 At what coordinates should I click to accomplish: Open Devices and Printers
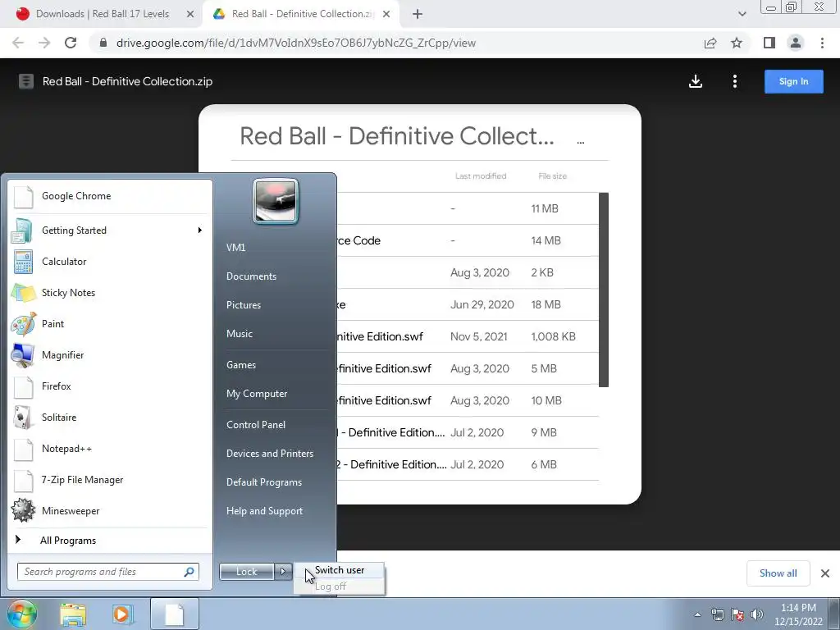(x=270, y=454)
